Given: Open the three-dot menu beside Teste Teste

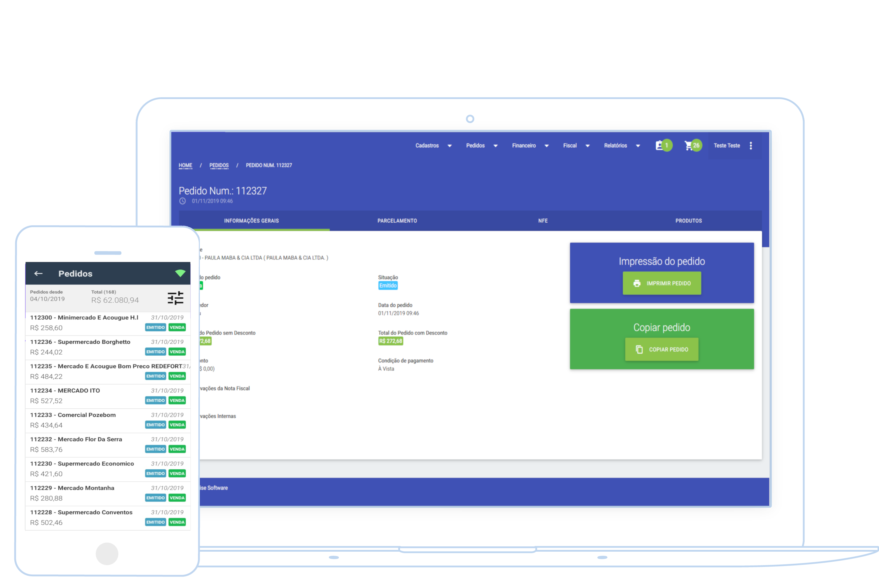Looking at the screenshot, I should tap(751, 146).
